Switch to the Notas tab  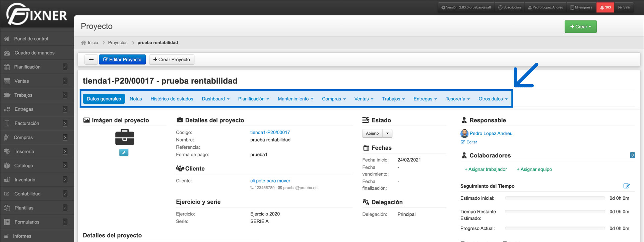pos(136,99)
